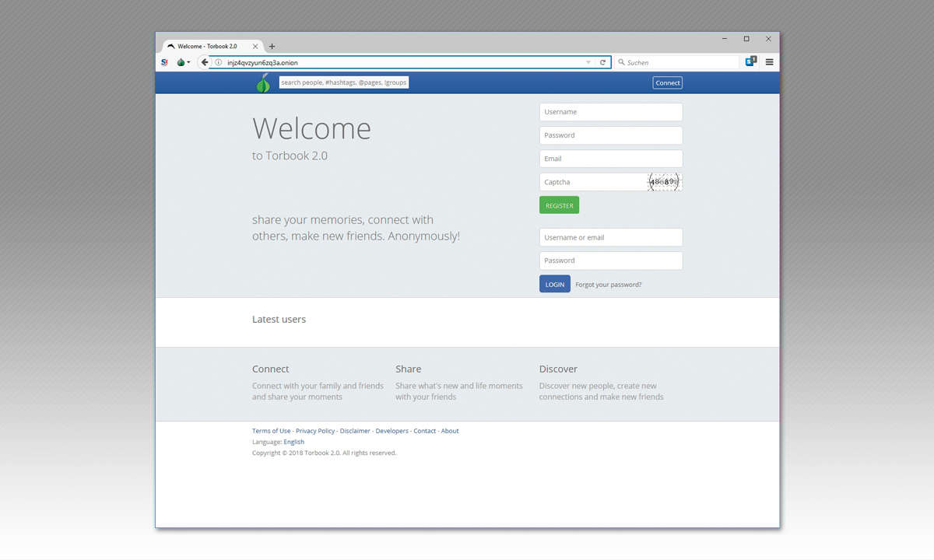
Task: Open Developers footer link
Action: tap(392, 431)
